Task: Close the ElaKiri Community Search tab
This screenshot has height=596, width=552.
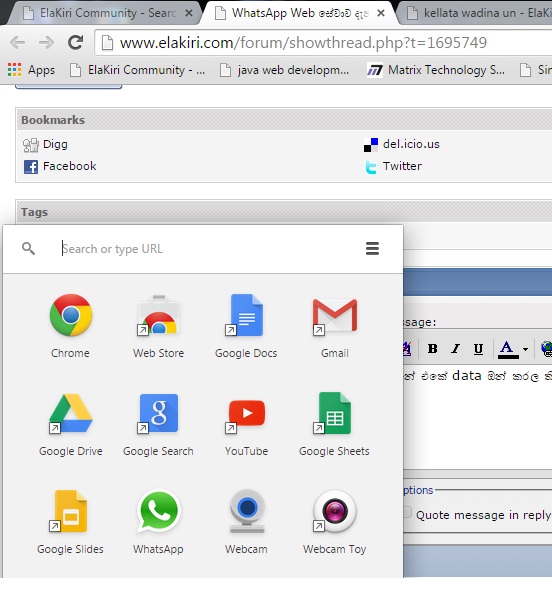Action: pyautogui.click(x=189, y=13)
